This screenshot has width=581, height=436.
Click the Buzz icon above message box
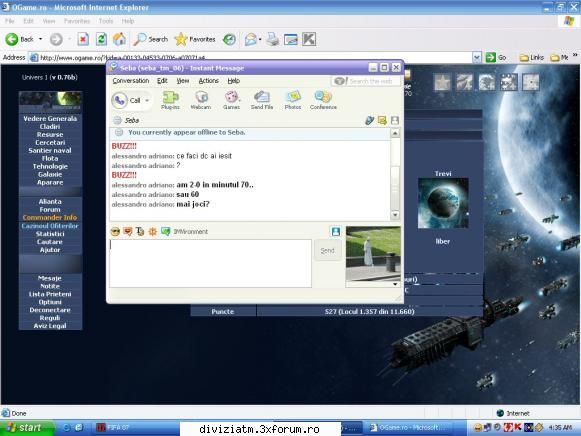click(x=152, y=232)
